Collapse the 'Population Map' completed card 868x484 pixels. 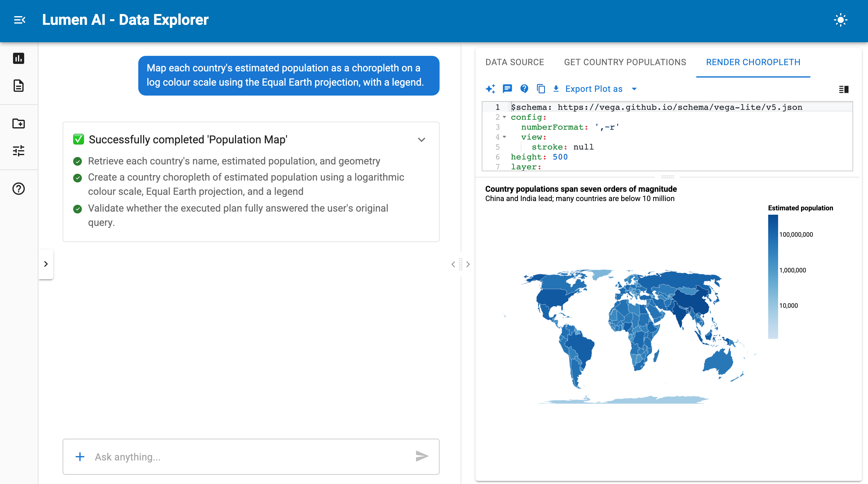tap(422, 140)
